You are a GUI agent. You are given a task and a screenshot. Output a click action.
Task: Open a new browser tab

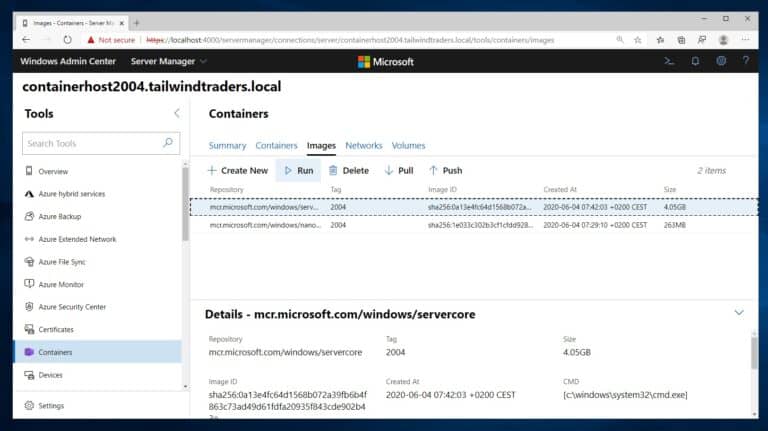137,23
